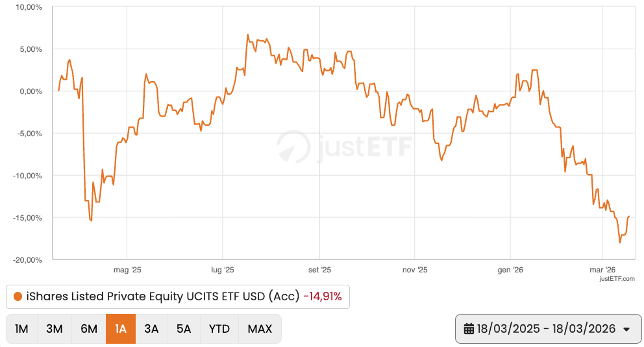Click the -14,91% performance value
This screenshot has height=347, width=644.
point(323,297)
